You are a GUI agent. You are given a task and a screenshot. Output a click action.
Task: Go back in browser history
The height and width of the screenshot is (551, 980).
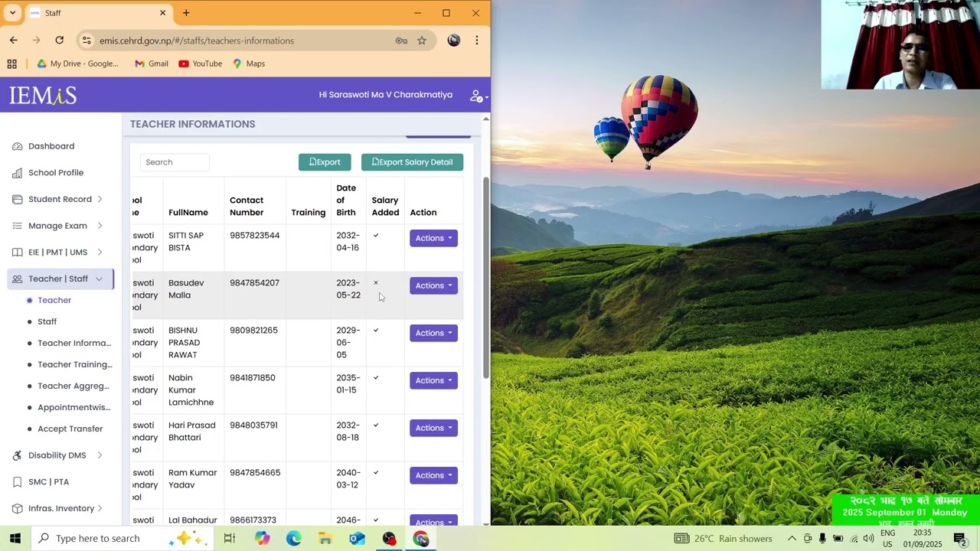pos(14,41)
